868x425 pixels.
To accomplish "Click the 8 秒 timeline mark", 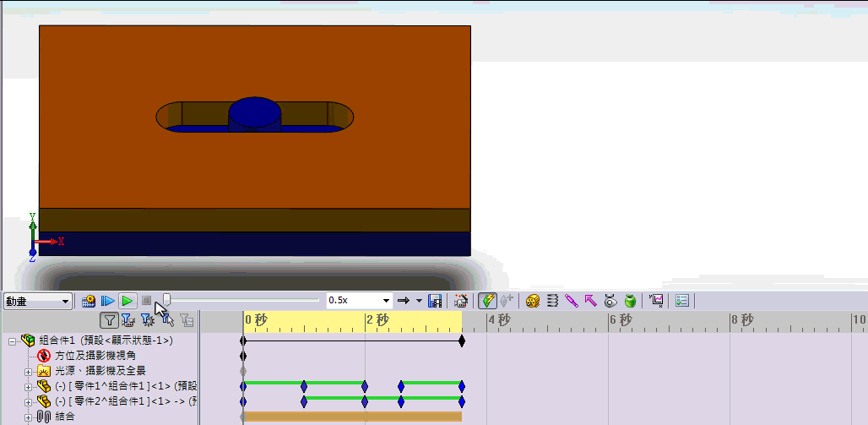I will pyautogui.click(x=743, y=319).
